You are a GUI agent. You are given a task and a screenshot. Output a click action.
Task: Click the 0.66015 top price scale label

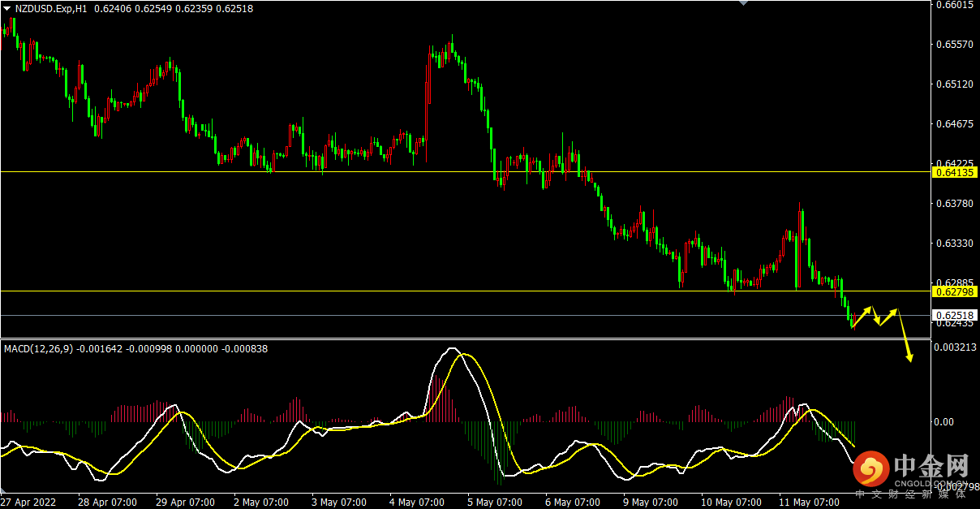coord(954,5)
